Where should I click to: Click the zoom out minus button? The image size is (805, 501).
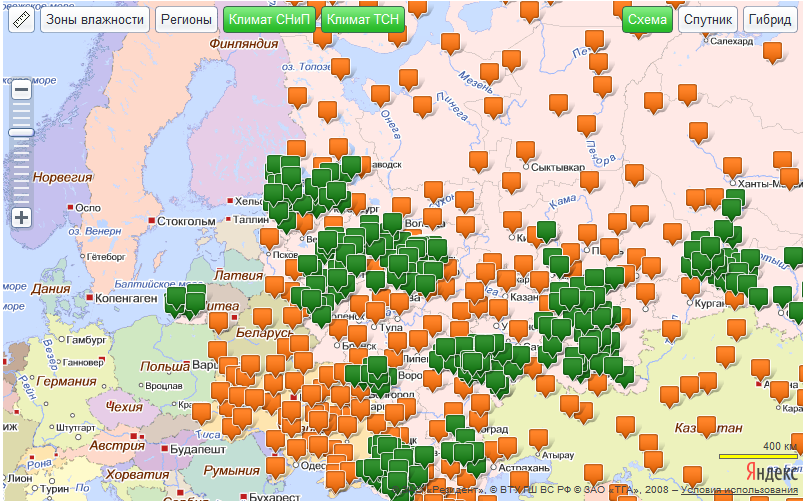coord(21,90)
